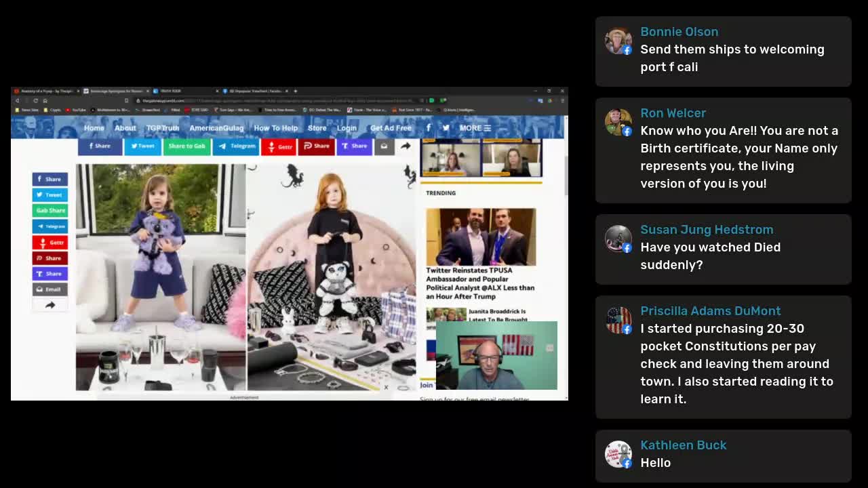Click the webpage vertical scrollbar

click(565, 176)
